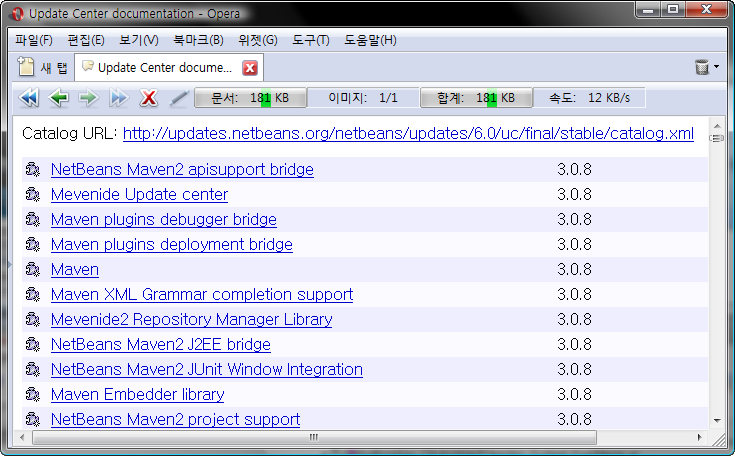Open Maven plugins deployment bridge link

[172, 244]
